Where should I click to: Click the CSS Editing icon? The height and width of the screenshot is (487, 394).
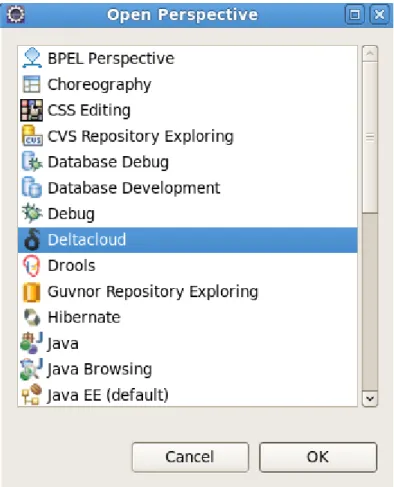pos(31,110)
